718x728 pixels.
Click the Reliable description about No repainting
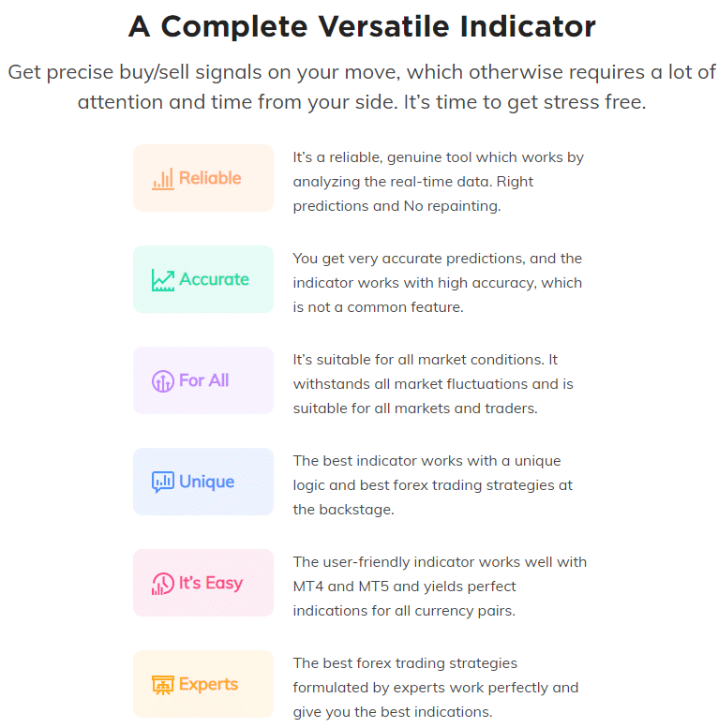[x=438, y=182]
